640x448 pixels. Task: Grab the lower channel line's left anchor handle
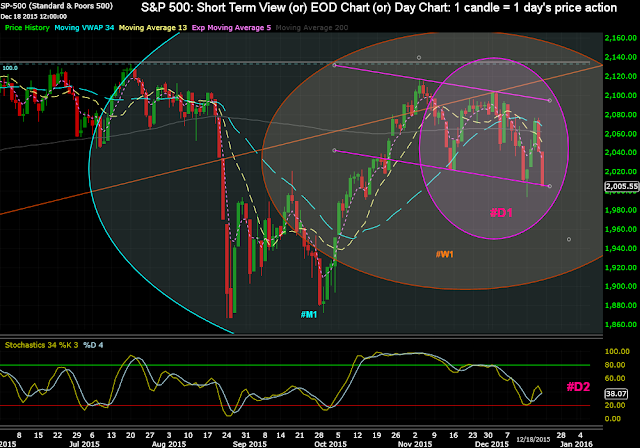click(x=334, y=151)
